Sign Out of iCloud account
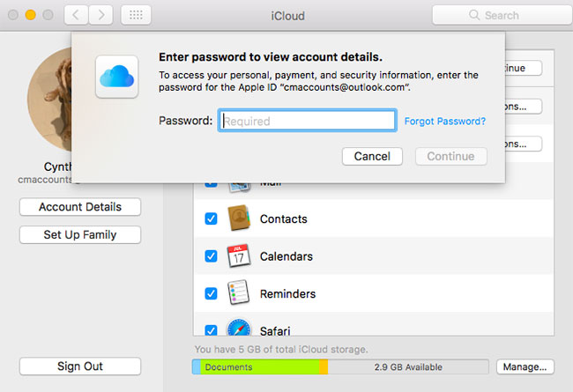Viewport: 573px width, 392px height. (79, 366)
